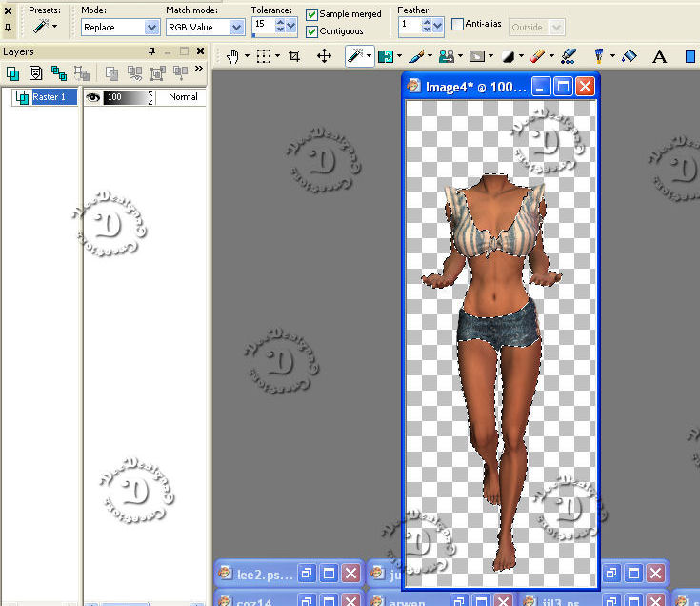Click the New Raster Layer icon

pyautogui.click(x=13, y=73)
